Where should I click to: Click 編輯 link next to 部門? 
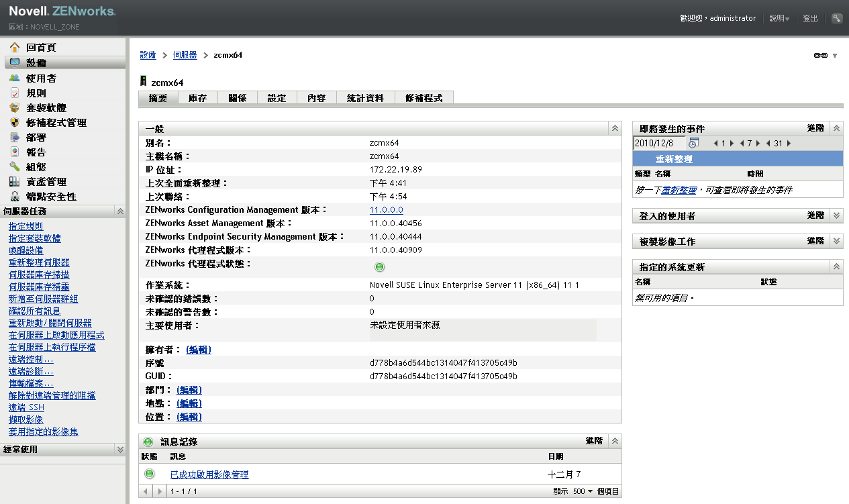(189, 390)
